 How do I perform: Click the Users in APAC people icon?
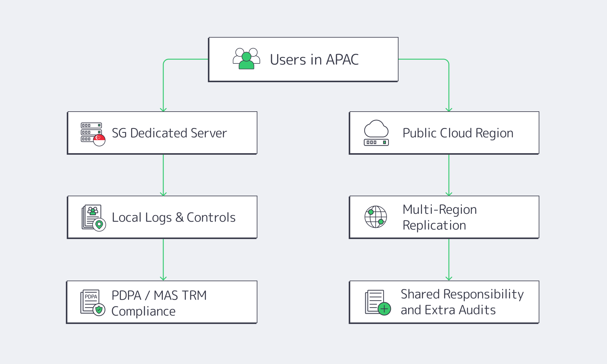pos(246,59)
